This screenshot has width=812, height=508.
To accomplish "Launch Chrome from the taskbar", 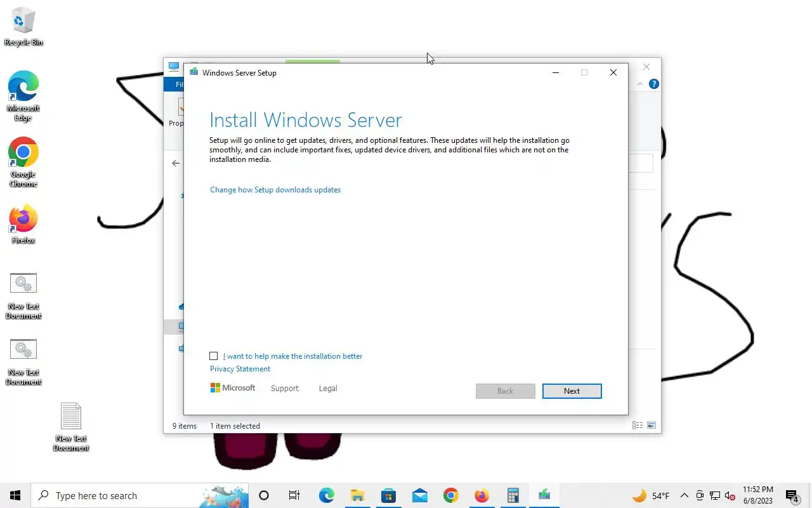I will 450,495.
